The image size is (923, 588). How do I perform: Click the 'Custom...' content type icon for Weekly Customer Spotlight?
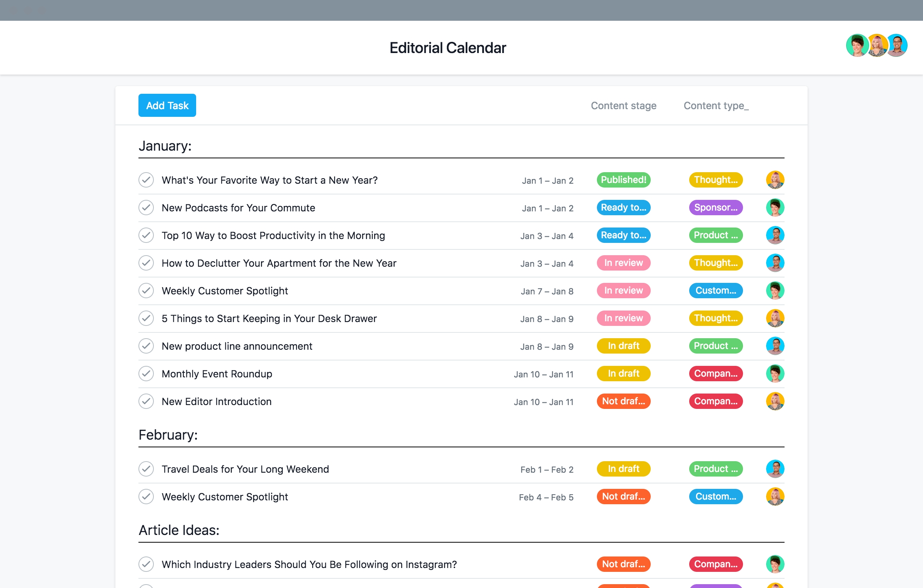[x=715, y=290]
